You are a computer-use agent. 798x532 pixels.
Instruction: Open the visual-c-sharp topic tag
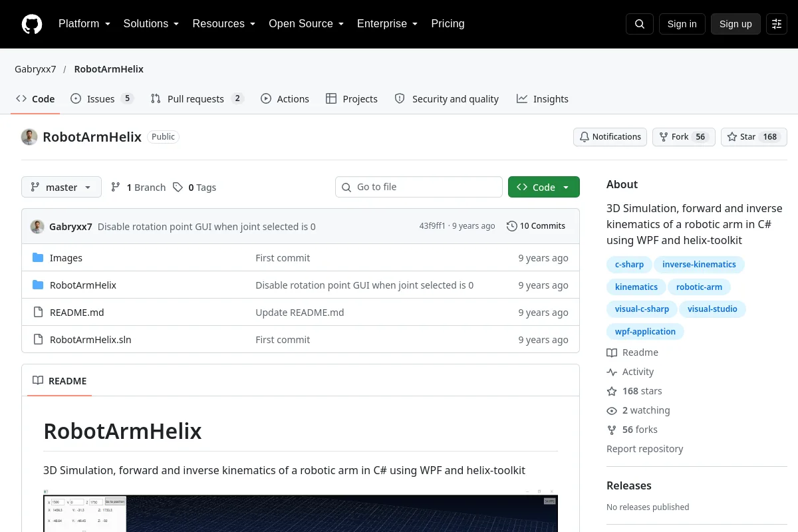tap(642, 309)
